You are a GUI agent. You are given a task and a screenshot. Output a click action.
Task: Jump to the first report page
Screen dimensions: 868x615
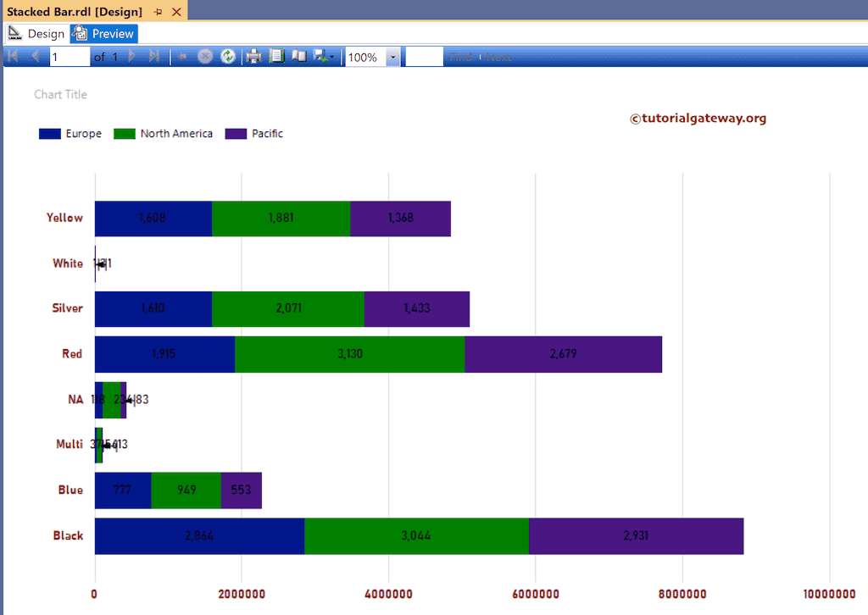coord(13,56)
